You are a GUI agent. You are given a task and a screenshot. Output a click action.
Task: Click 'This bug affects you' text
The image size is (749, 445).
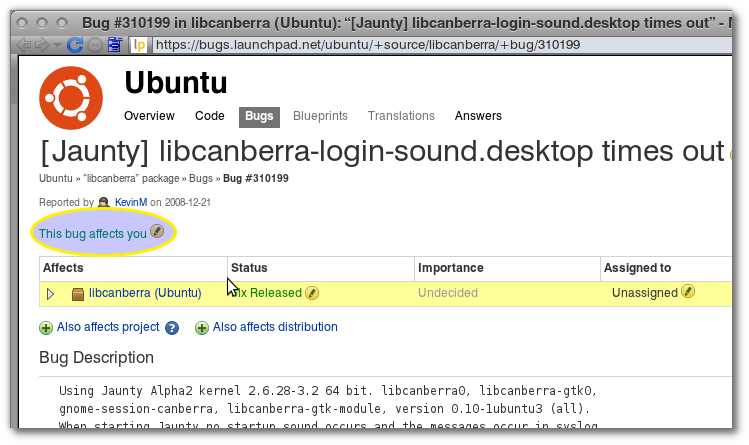[93, 233]
